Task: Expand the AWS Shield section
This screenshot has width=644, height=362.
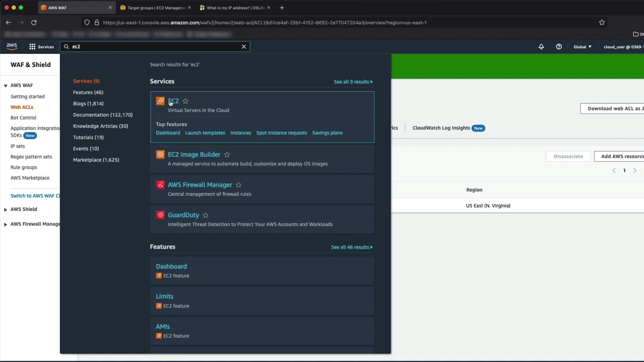Action: (6, 209)
